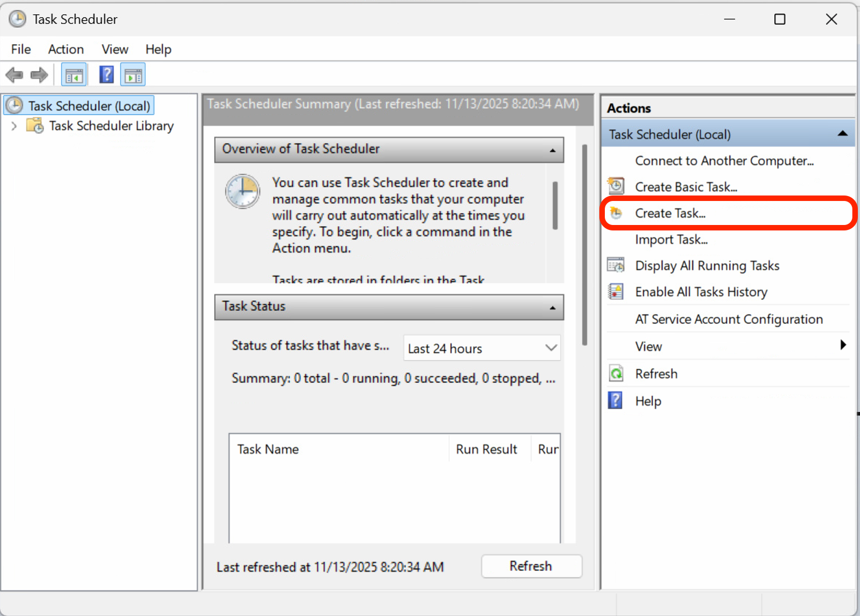Open the File menu
The image size is (860, 616).
[21, 49]
